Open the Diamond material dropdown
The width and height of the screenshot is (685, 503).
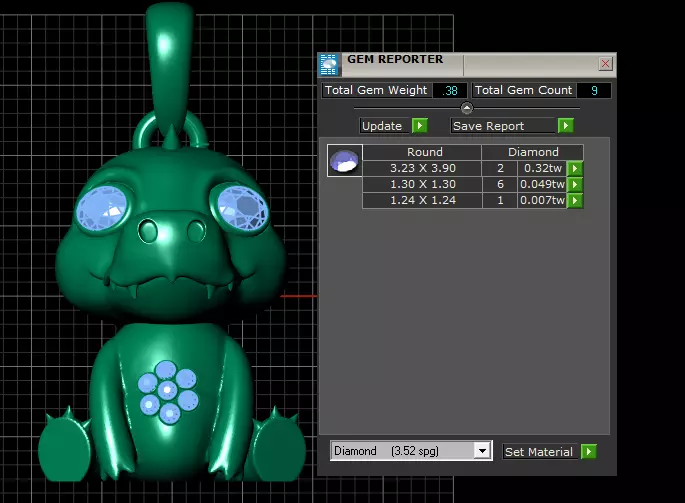[x=482, y=451]
